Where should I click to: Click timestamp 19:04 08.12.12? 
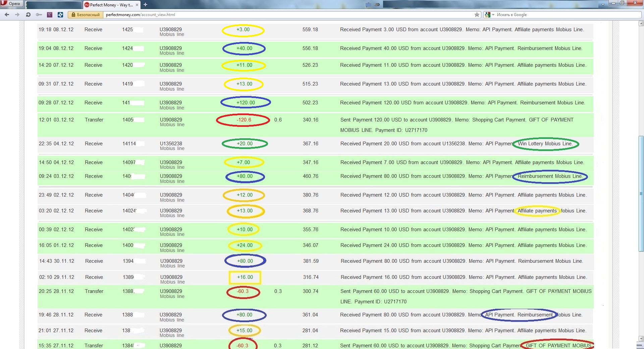(56, 48)
